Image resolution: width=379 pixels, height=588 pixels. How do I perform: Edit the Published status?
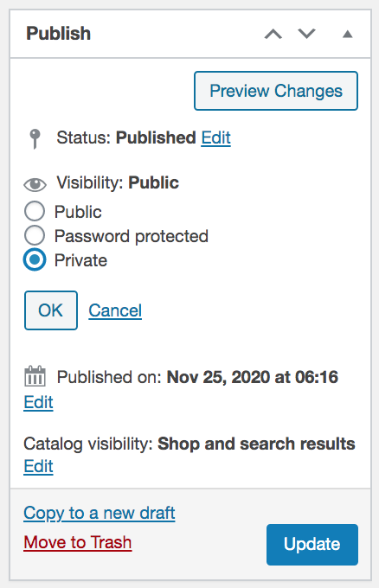coord(215,137)
